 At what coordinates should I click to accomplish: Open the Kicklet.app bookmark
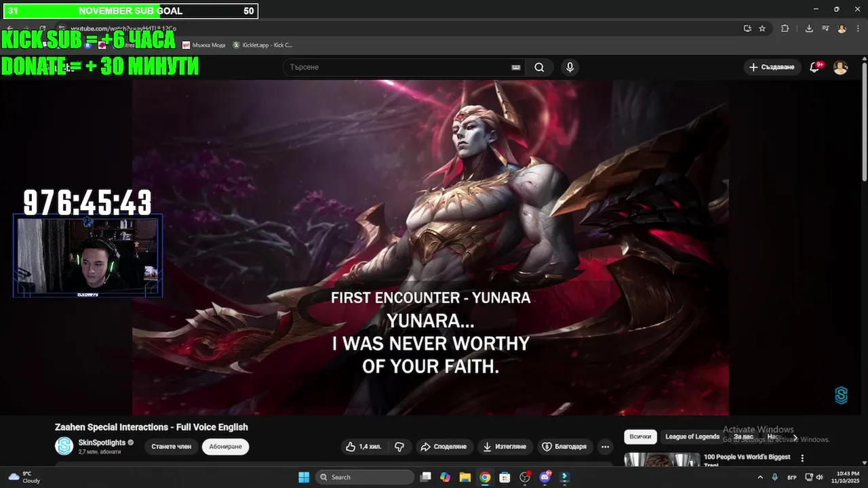(262, 45)
